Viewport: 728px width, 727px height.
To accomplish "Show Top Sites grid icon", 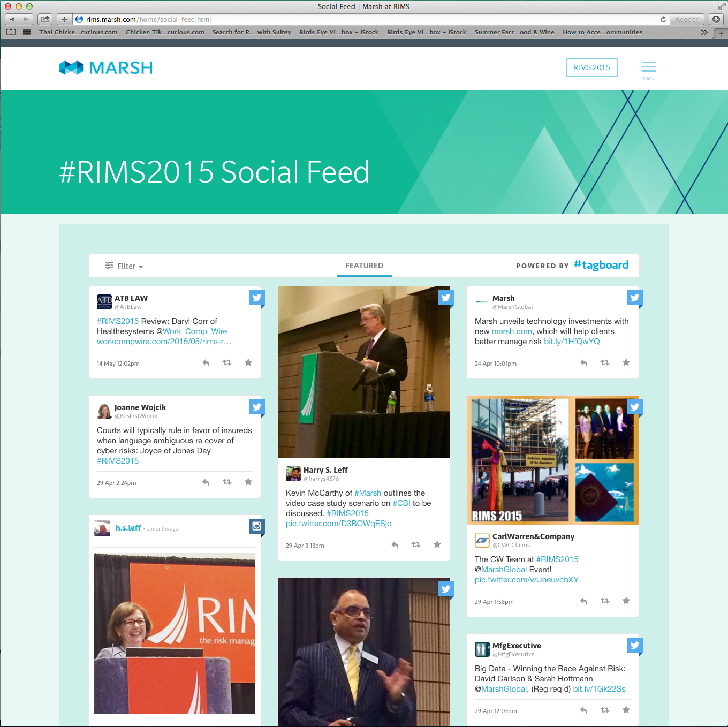I will (x=27, y=32).
